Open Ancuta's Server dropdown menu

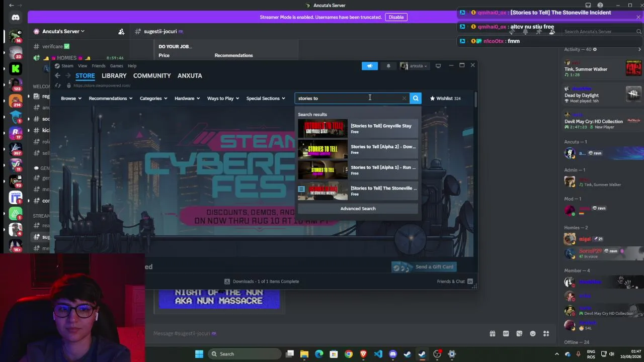(x=63, y=31)
